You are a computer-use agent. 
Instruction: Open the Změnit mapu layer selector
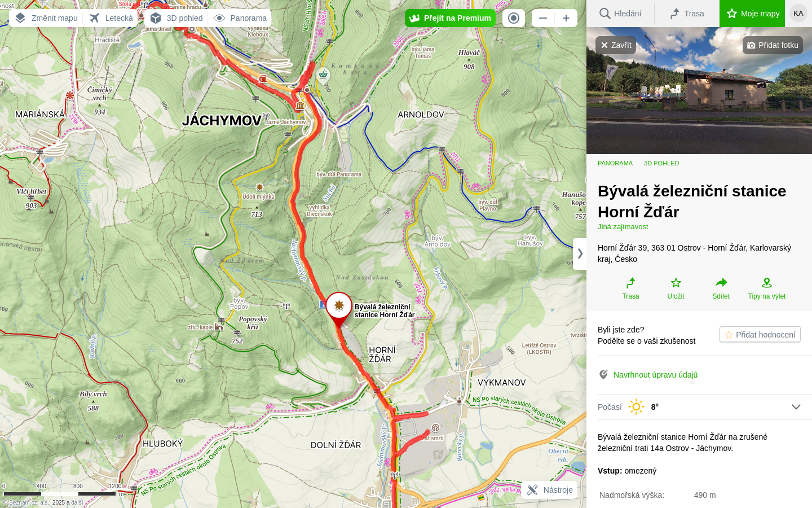tap(46, 18)
